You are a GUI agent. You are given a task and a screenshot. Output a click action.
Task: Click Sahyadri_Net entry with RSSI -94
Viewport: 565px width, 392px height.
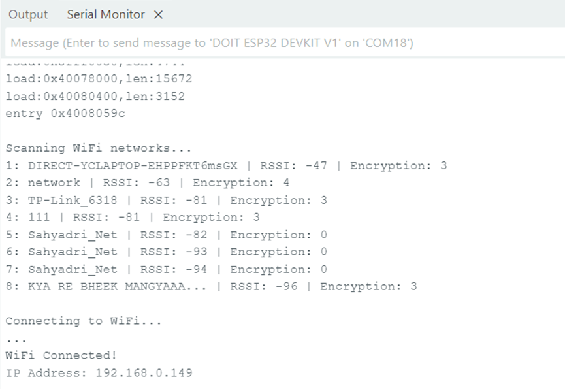click(166, 269)
